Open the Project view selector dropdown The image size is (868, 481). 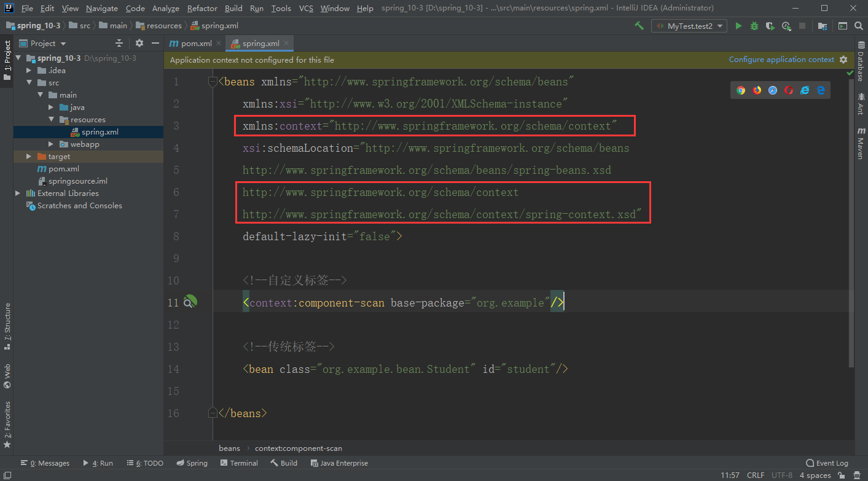click(x=42, y=43)
